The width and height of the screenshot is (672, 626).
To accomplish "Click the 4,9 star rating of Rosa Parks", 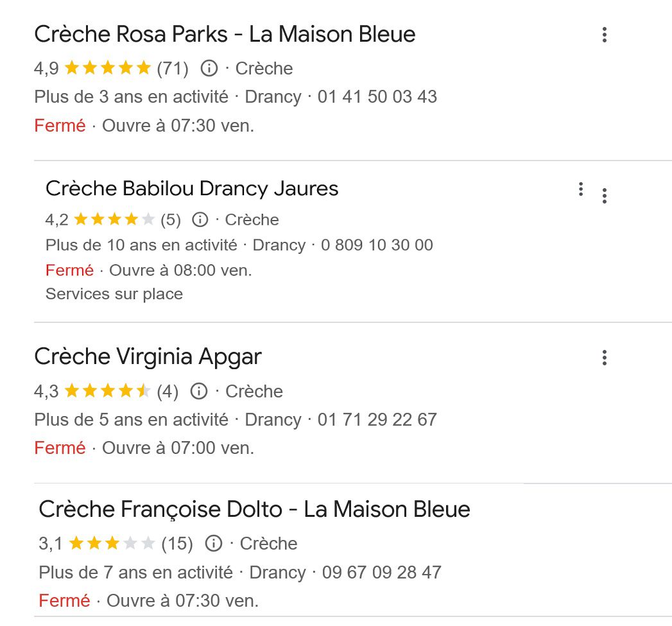I will [92, 68].
